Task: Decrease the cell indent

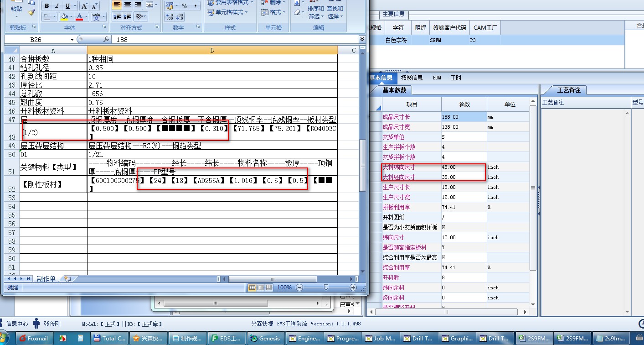Action: 117,16
